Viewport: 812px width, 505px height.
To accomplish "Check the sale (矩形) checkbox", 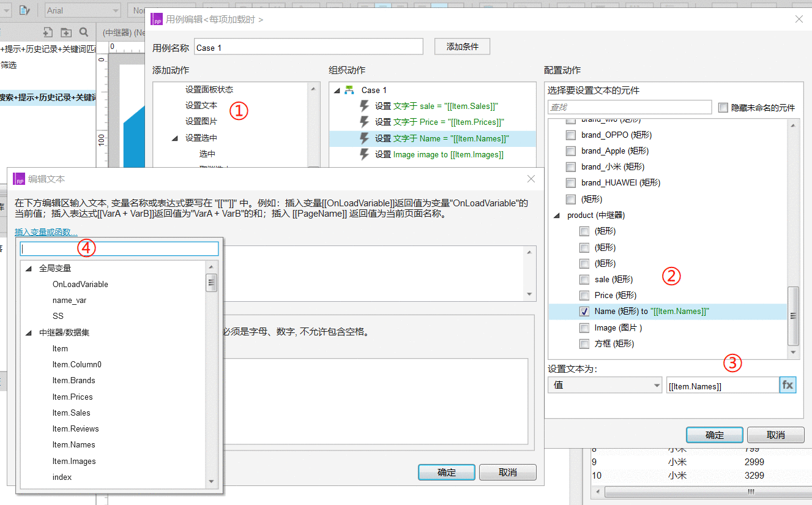I will 584,279.
